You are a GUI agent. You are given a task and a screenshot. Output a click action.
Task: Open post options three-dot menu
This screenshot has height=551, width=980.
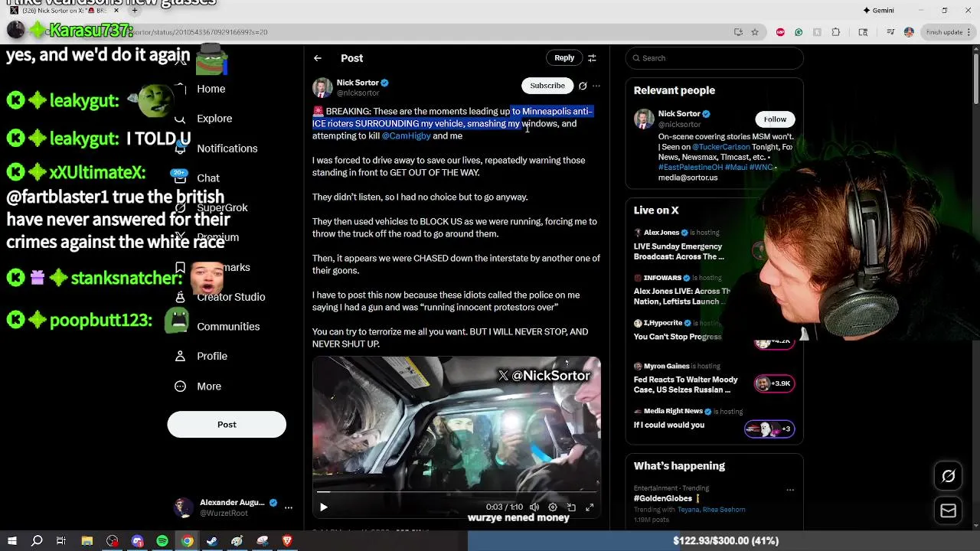[596, 86]
